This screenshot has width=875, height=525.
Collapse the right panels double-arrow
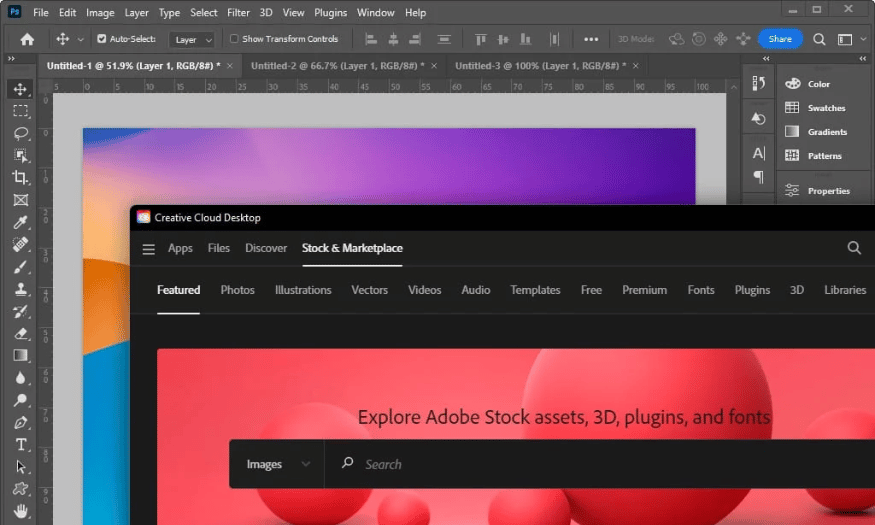862,59
